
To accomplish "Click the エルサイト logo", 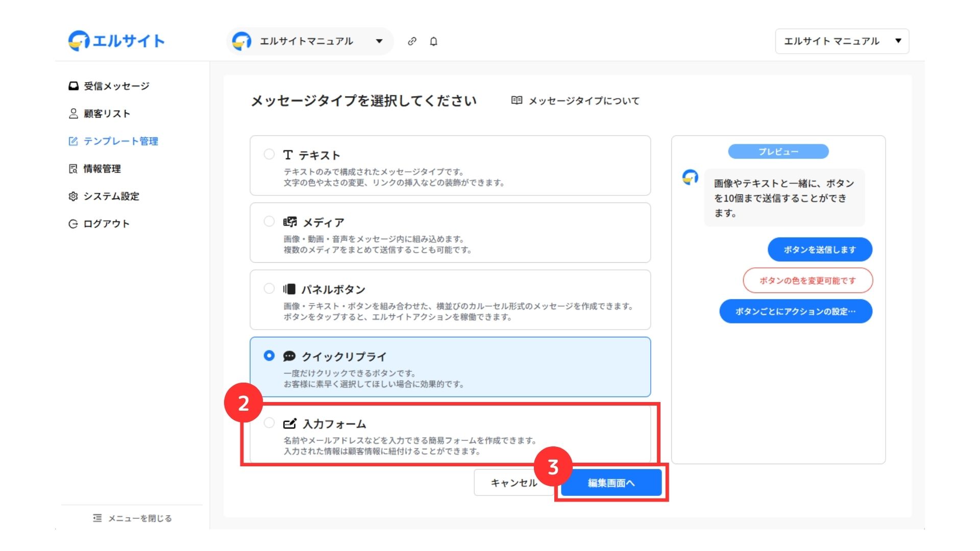I will click(x=116, y=41).
